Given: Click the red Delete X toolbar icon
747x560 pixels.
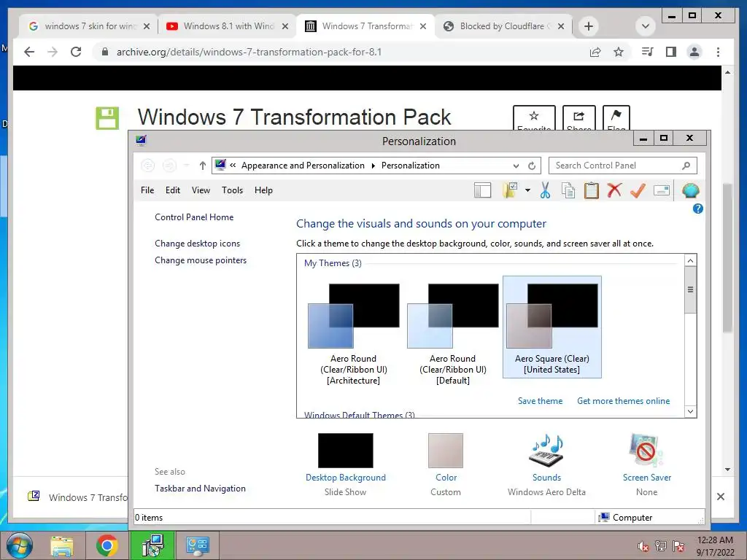Looking at the screenshot, I should (614, 190).
